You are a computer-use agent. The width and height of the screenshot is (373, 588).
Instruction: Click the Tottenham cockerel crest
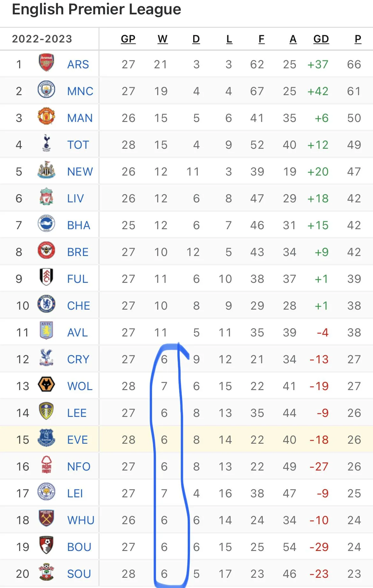[47, 143]
